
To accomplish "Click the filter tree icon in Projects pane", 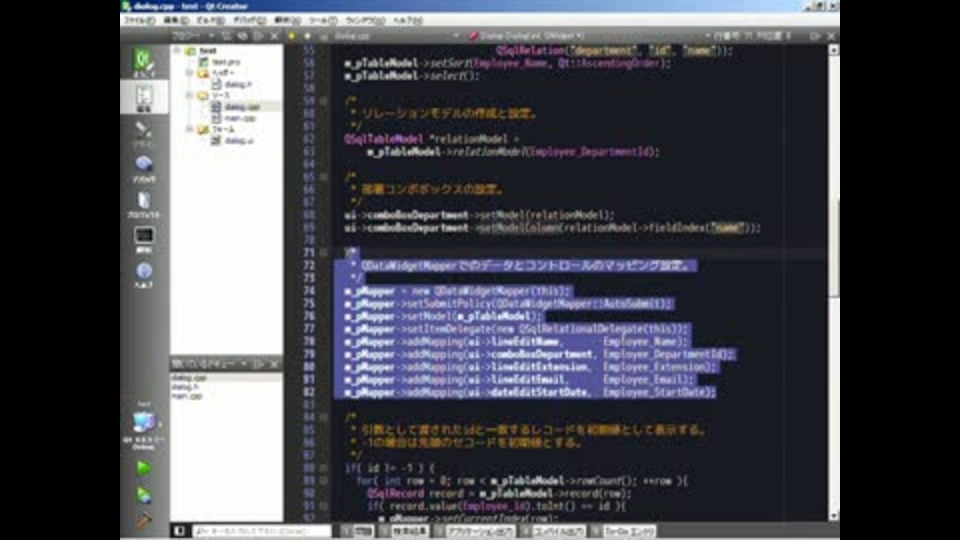I will pyautogui.click(x=226, y=36).
